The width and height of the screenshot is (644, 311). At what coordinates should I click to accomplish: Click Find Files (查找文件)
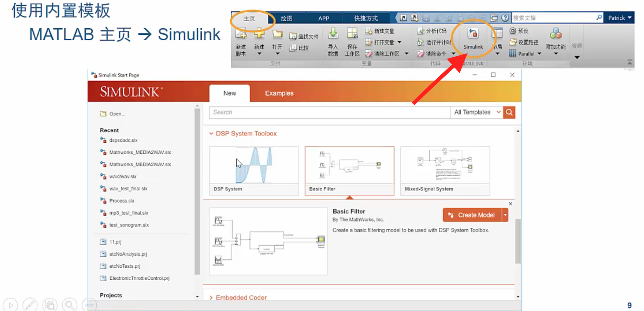(x=304, y=36)
